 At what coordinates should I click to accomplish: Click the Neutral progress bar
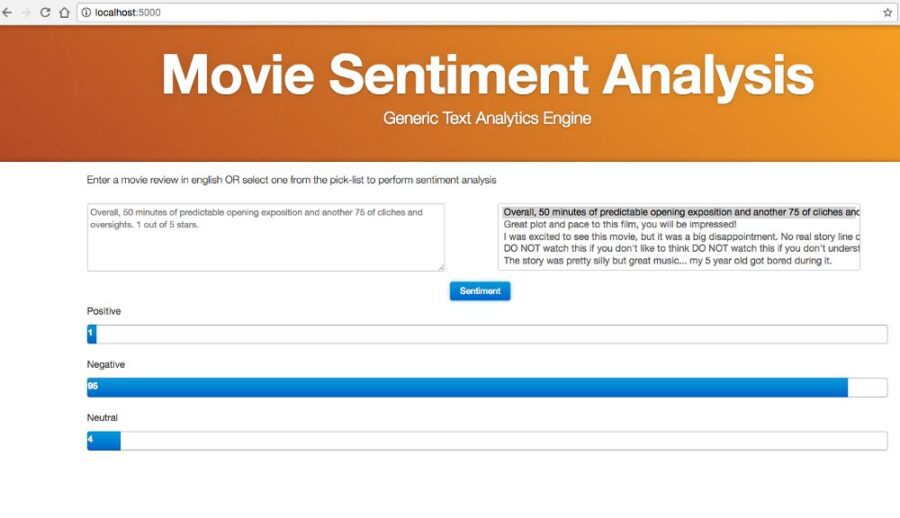tap(487, 441)
